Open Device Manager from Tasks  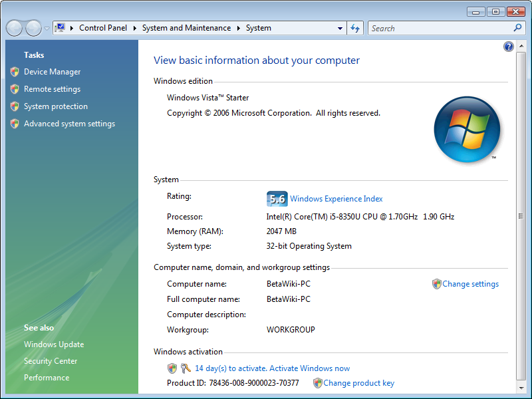[x=53, y=72]
